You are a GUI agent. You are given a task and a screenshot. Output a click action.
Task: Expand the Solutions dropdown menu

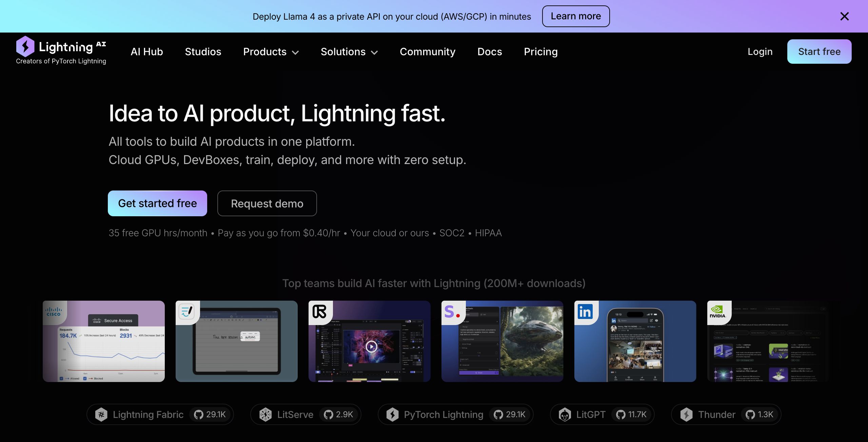349,52
